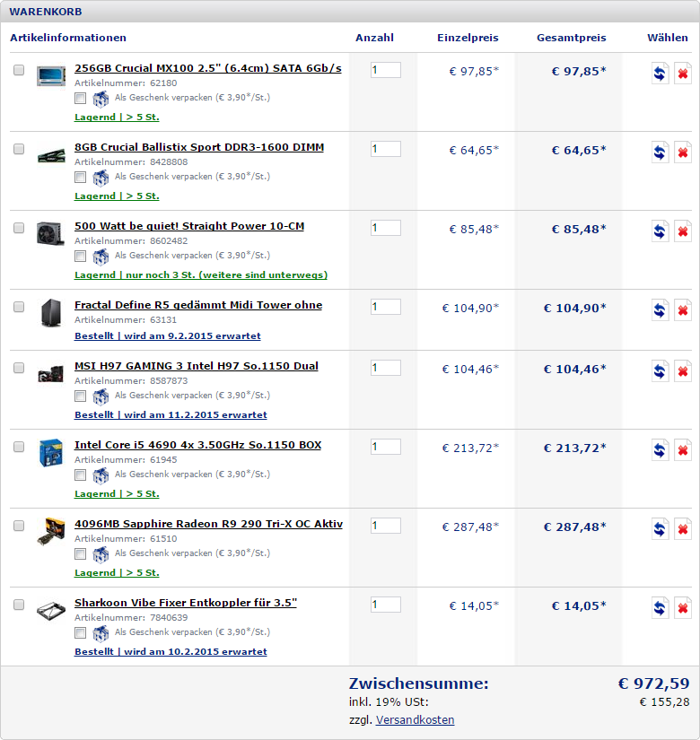Click quantity field for 256GB Crucial MX100
The height and width of the screenshot is (740, 700).
click(x=386, y=70)
